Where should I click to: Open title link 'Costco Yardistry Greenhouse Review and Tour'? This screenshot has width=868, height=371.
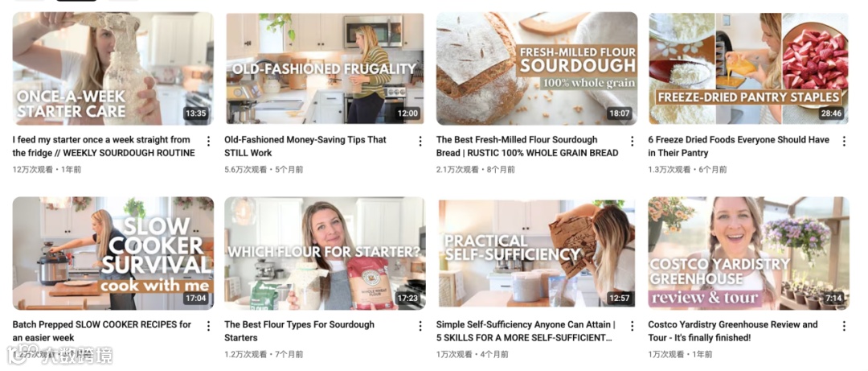[733, 331]
